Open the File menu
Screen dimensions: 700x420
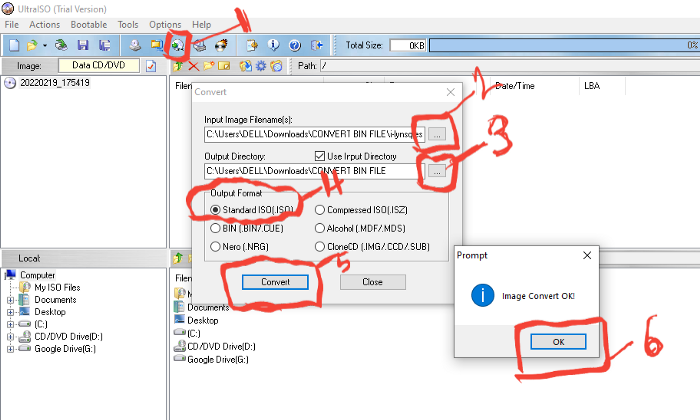(x=12, y=25)
